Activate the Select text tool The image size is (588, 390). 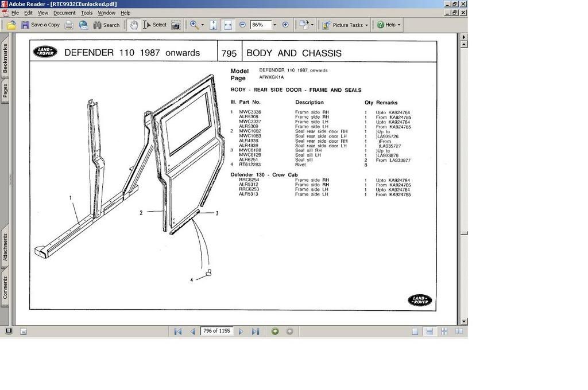(x=154, y=25)
